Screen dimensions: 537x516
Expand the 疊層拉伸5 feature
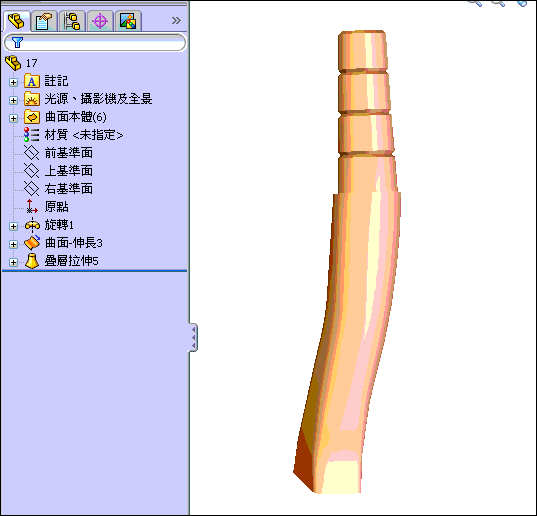pyautogui.click(x=13, y=262)
